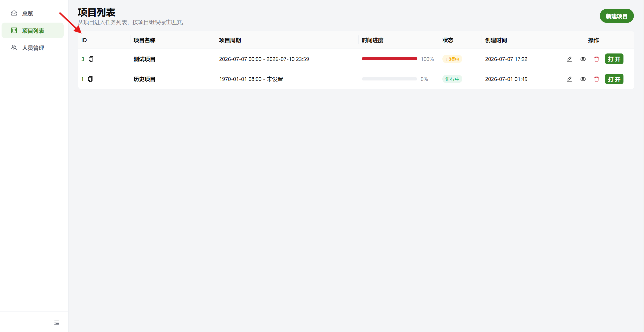The image size is (644, 332).
Task: Click the 创建时间 column header
Action: pos(496,40)
